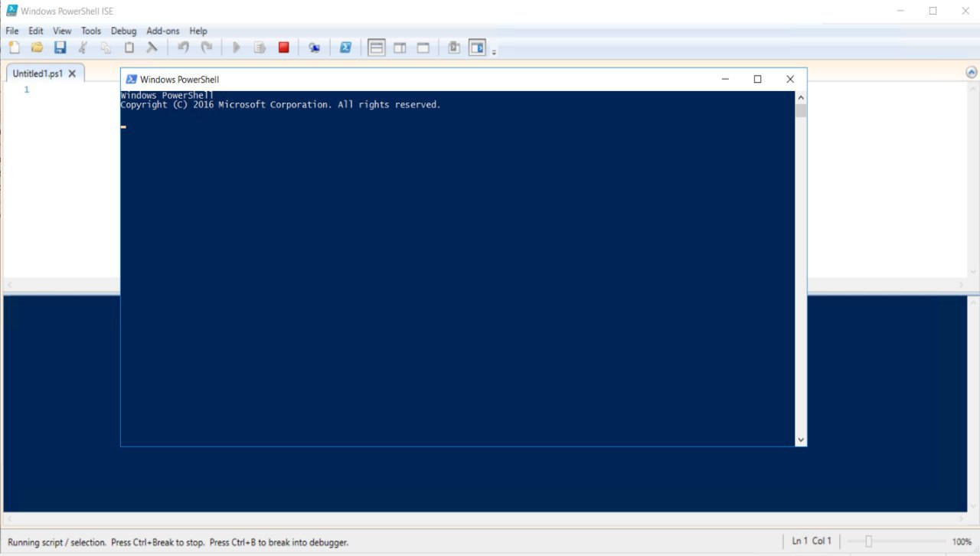Click scroll up arrow in PowerShell console
The width and height of the screenshot is (980, 556).
(x=801, y=97)
